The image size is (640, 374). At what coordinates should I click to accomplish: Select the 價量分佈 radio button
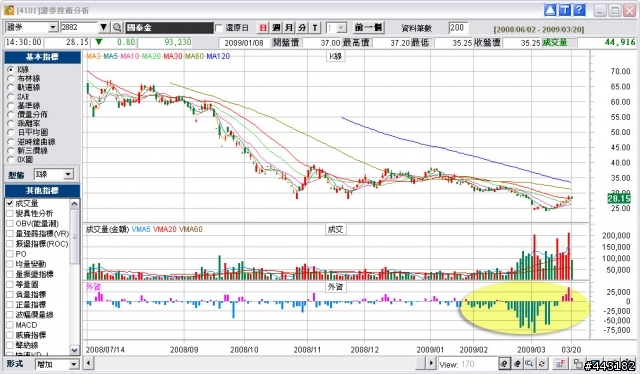(11, 115)
